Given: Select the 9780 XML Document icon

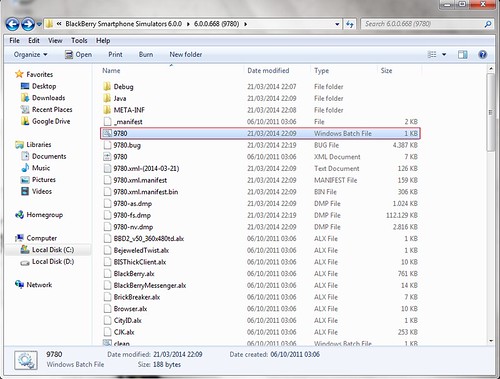Looking at the screenshot, I should pos(107,157).
